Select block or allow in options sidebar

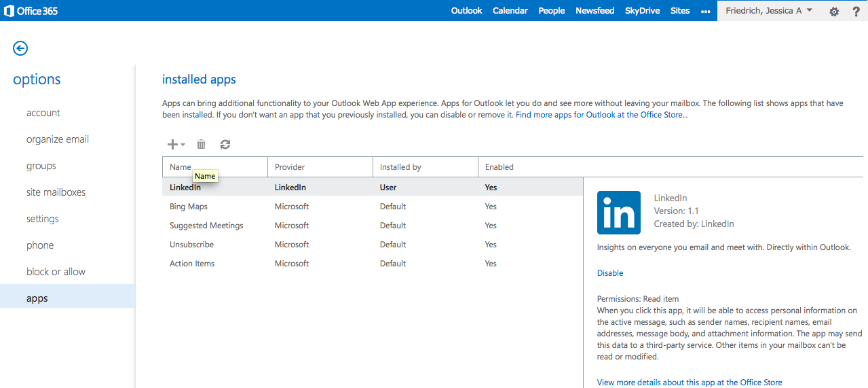point(56,272)
